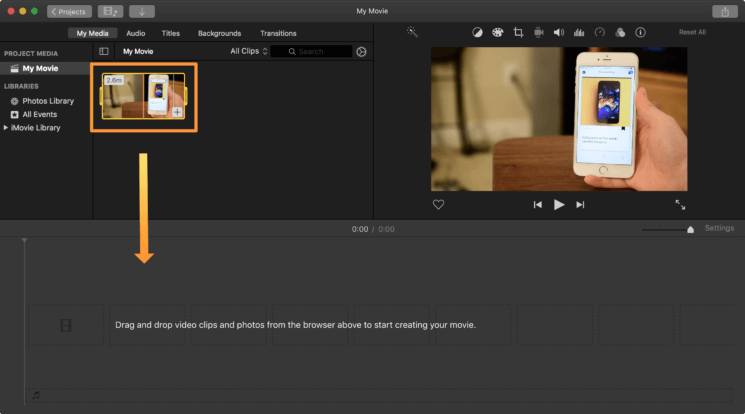Viewport: 745px width, 414px height.
Task: Click Reset All adjustments
Action: pos(692,32)
